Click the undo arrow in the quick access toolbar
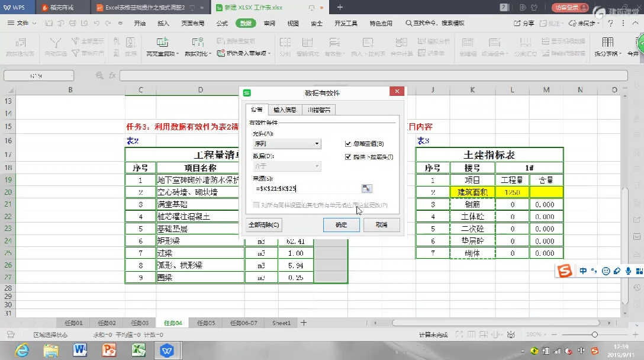The image size is (644, 360). [96, 24]
